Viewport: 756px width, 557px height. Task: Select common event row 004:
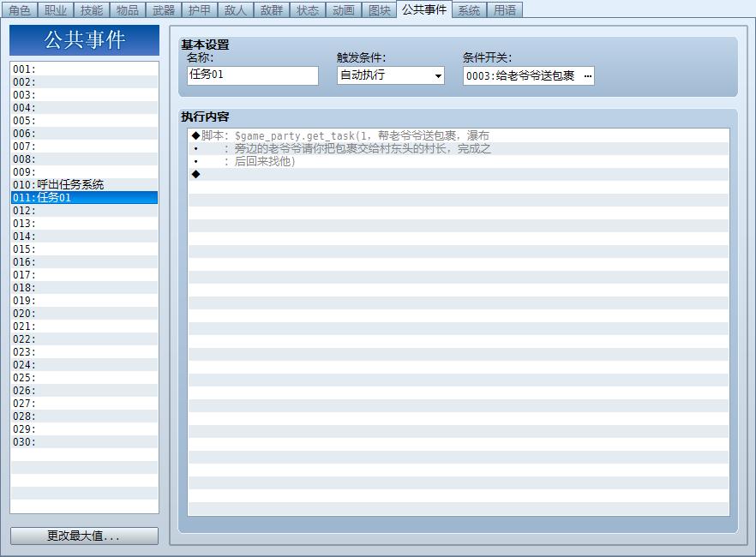pos(84,107)
